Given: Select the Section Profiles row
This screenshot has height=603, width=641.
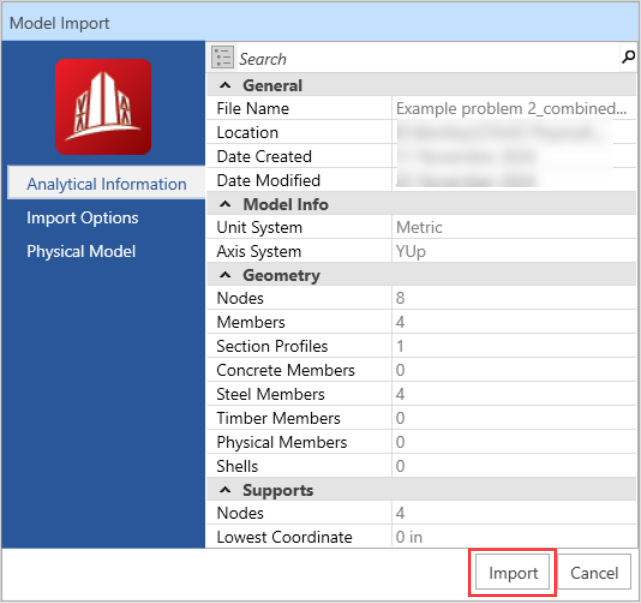Looking at the screenshot, I should [421, 346].
